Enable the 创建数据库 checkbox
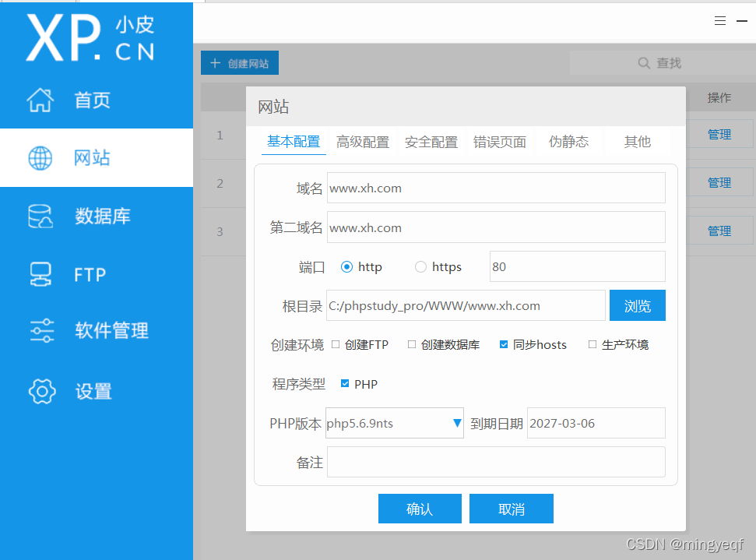 click(x=412, y=344)
